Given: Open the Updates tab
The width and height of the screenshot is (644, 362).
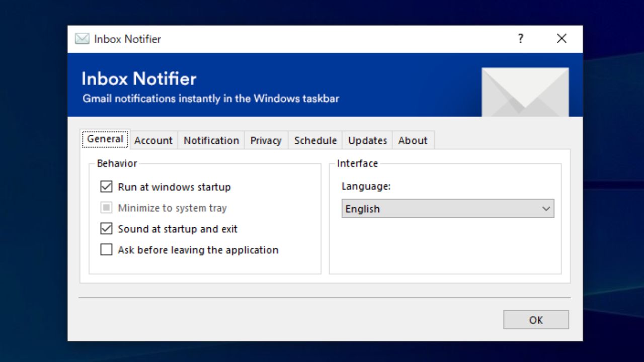Looking at the screenshot, I should [367, 140].
